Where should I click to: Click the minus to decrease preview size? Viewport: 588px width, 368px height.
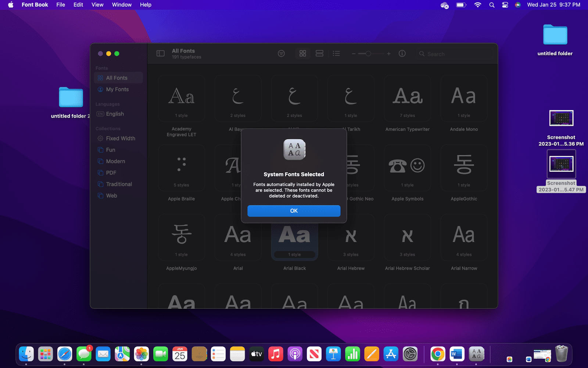coord(354,54)
